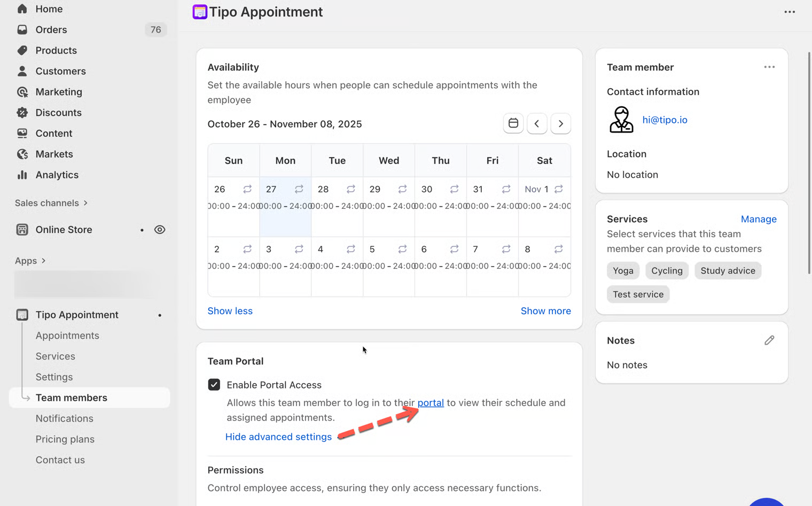Expand the Sales channels section
The width and height of the screenshot is (812, 506).
pyautogui.click(x=51, y=203)
